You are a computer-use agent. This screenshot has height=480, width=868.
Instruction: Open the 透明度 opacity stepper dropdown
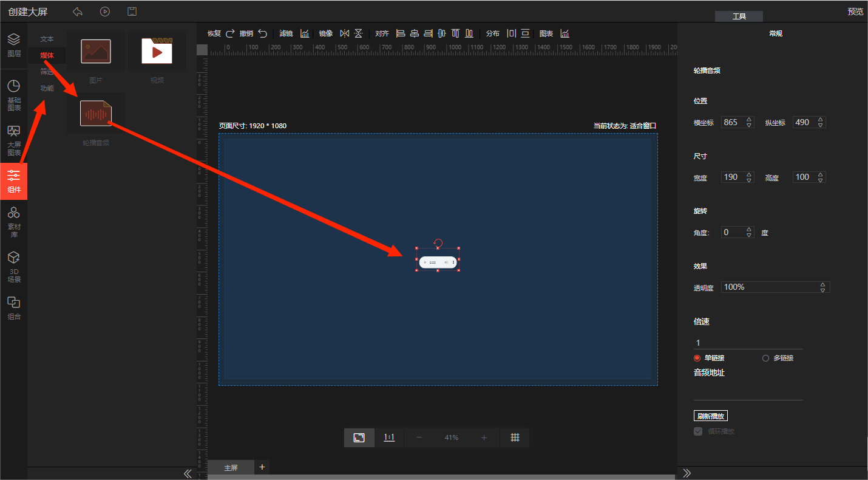[x=822, y=287]
